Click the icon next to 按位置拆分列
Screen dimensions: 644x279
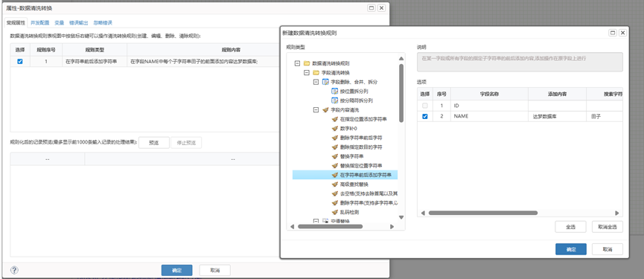click(334, 91)
